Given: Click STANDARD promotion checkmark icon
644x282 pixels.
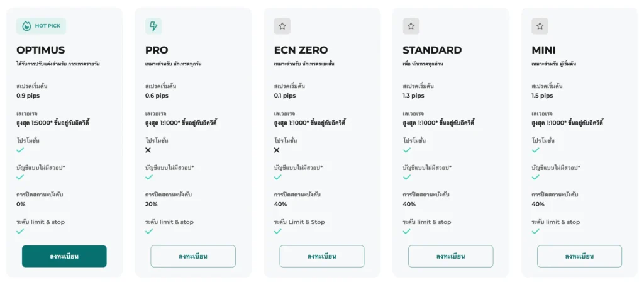Looking at the screenshot, I should tap(406, 150).
